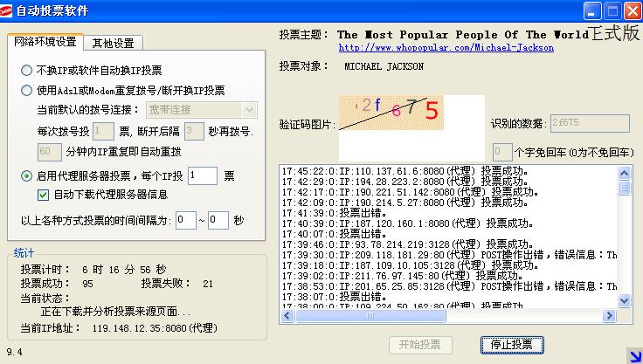Open the 网络环境设置 tab

coord(44,42)
